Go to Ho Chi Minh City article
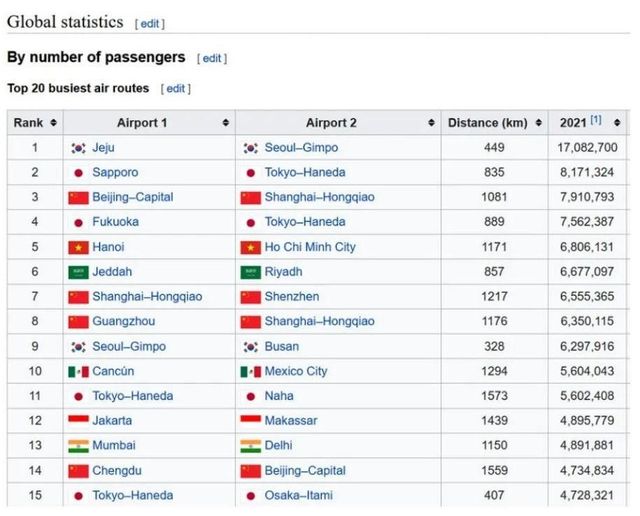Screen dimensions: 640x516 click(x=309, y=247)
